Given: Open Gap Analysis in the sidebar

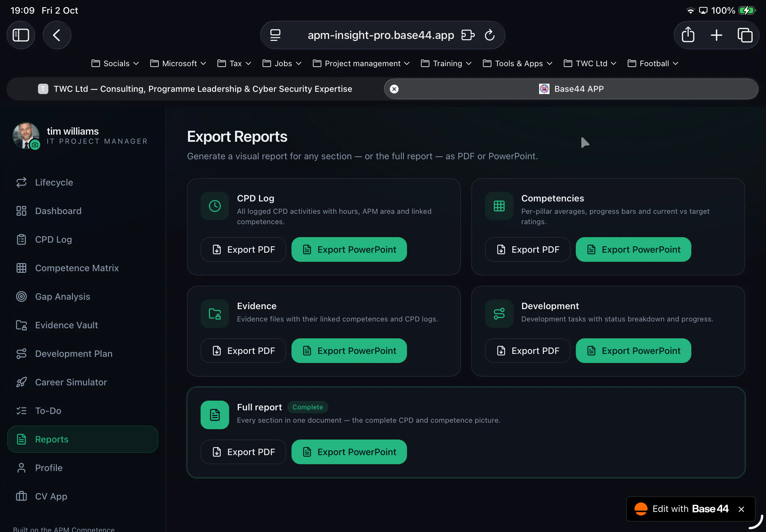Looking at the screenshot, I should 83,297.
